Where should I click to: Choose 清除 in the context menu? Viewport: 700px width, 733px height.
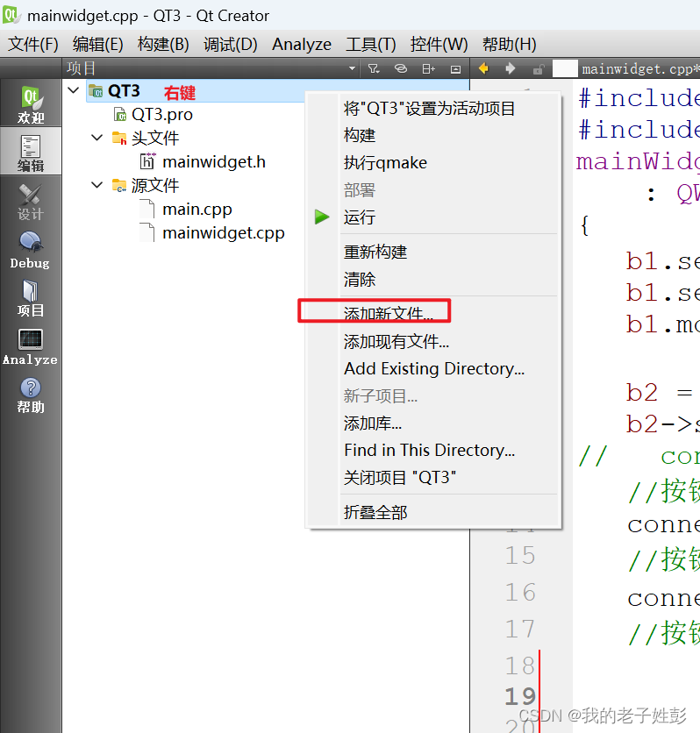click(433, 279)
